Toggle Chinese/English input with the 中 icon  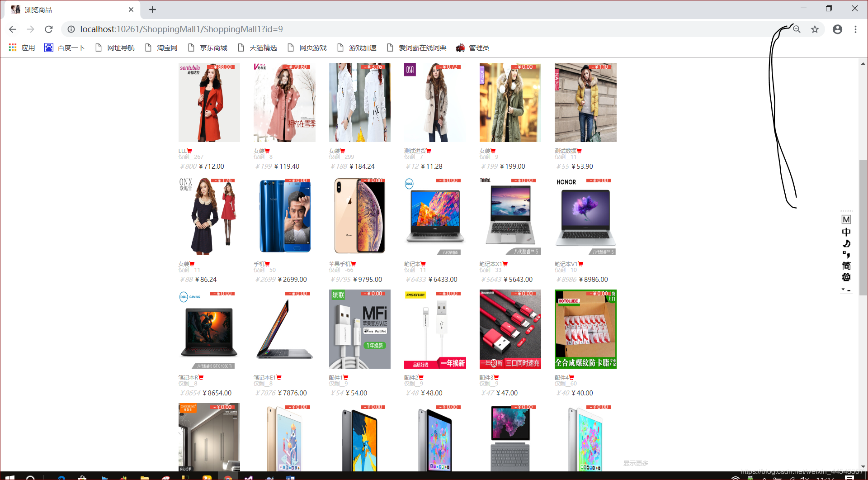(846, 232)
